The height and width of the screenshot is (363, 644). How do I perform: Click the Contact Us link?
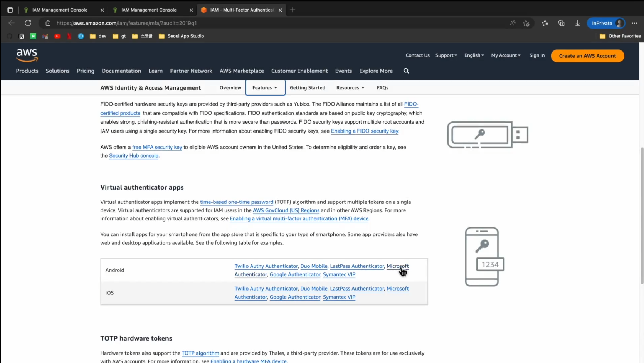(x=417, y=55)
